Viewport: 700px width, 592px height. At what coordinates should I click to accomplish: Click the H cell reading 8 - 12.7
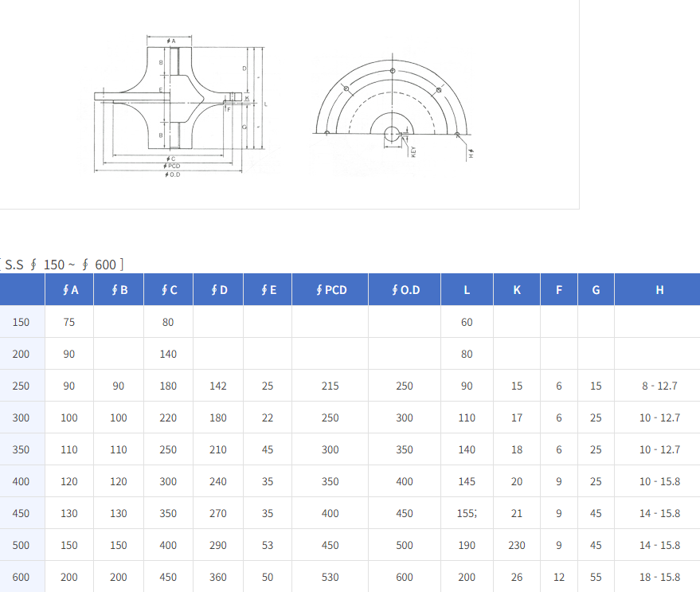coord(659,386)
